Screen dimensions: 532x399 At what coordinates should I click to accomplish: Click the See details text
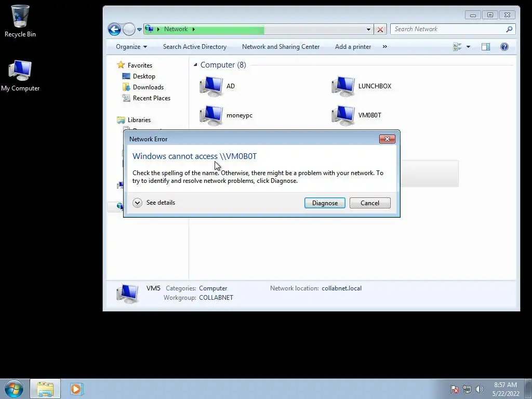click(x=161, y=203)
